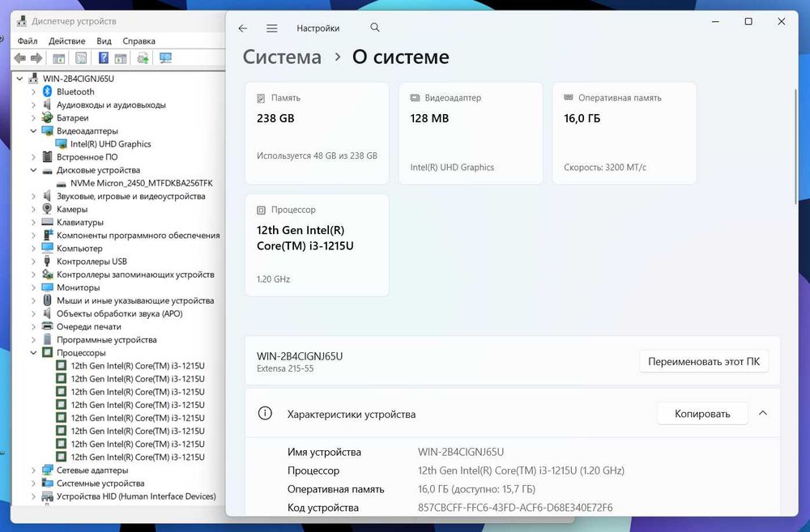Open the Процессор i3-1215U card
The image size is (810, 532).
click(318, 245)
